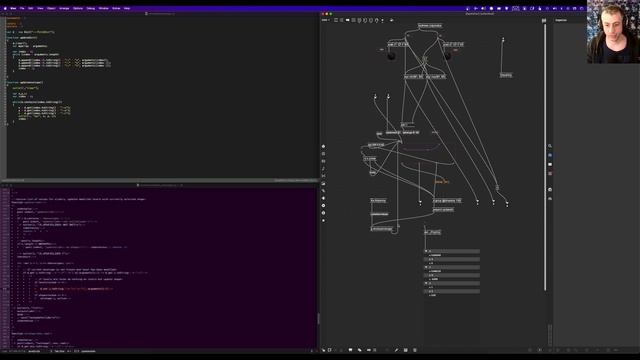Open the Options menu
640x360 pixels.
(x=78, y=8)
